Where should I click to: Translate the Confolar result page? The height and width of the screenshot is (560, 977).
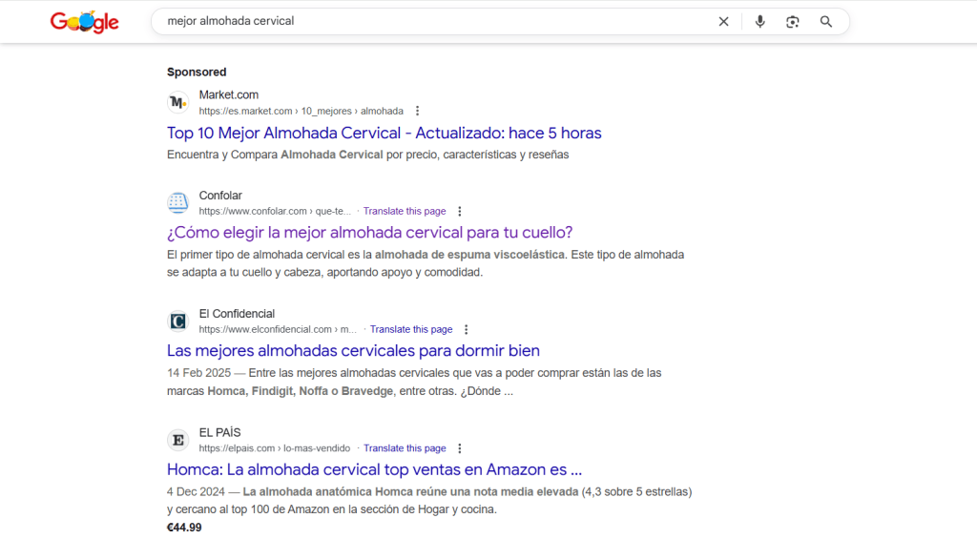(x=405, y=212)
